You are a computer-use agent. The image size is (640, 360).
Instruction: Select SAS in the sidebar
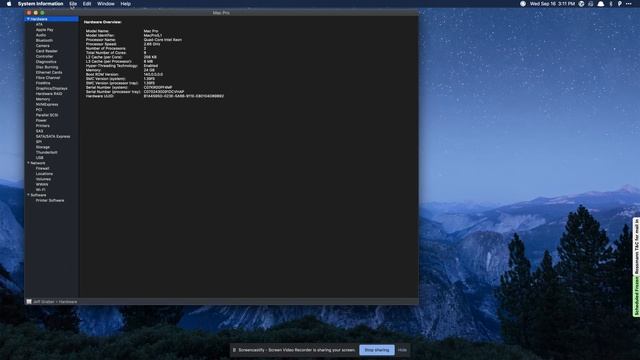(39, 131)
